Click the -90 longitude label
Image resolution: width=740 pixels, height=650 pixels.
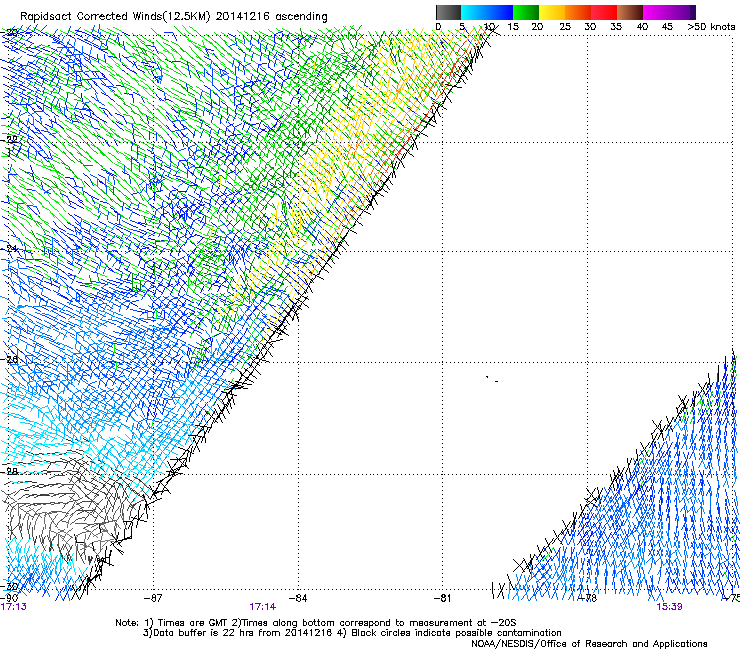tap(9, 598)
